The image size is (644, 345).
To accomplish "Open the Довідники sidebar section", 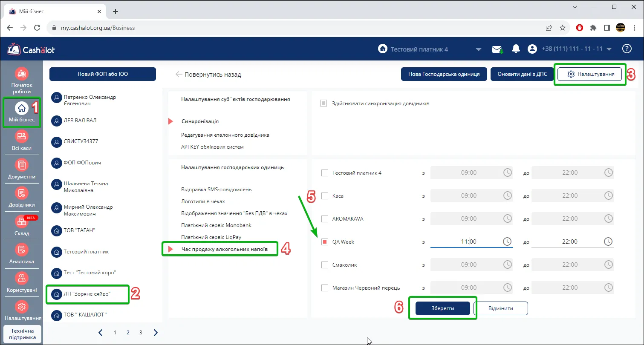I will [x=22, y=198].
